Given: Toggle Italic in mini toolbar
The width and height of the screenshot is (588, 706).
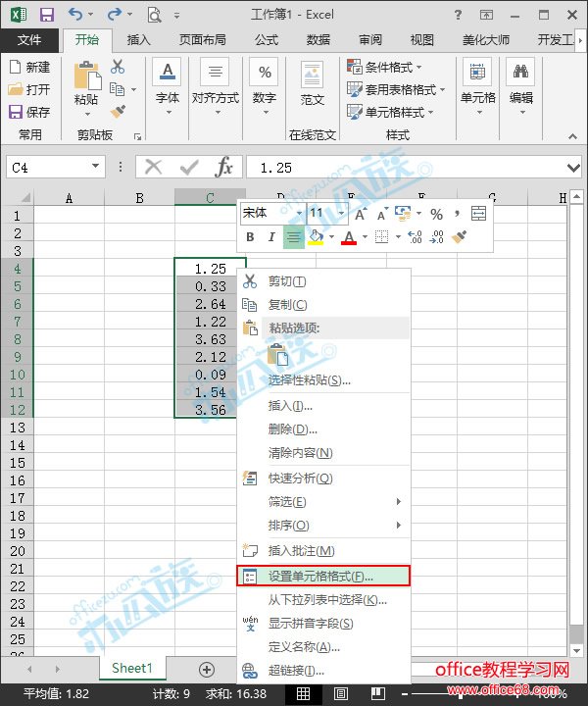Looking at the screenshot, I should tap(271, 237).
